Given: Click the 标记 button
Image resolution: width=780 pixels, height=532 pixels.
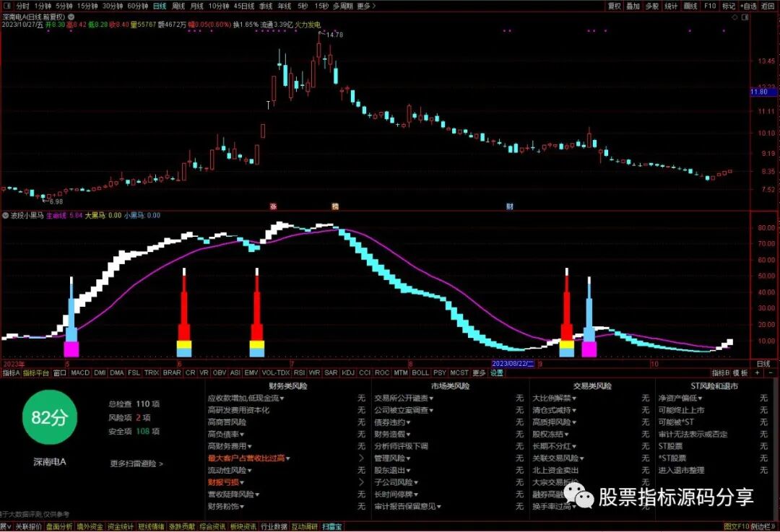Looking at the screenshot, I should click(x=729, y=6).
